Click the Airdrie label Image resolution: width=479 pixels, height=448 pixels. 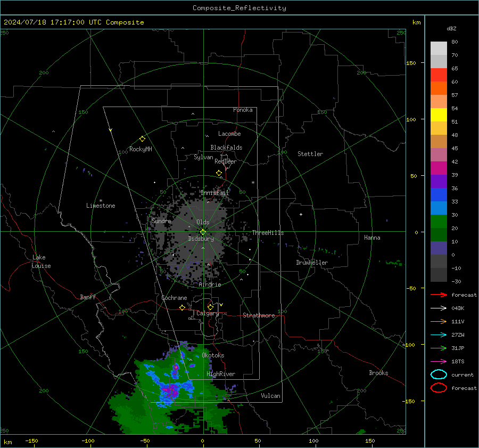coord(210,284)
